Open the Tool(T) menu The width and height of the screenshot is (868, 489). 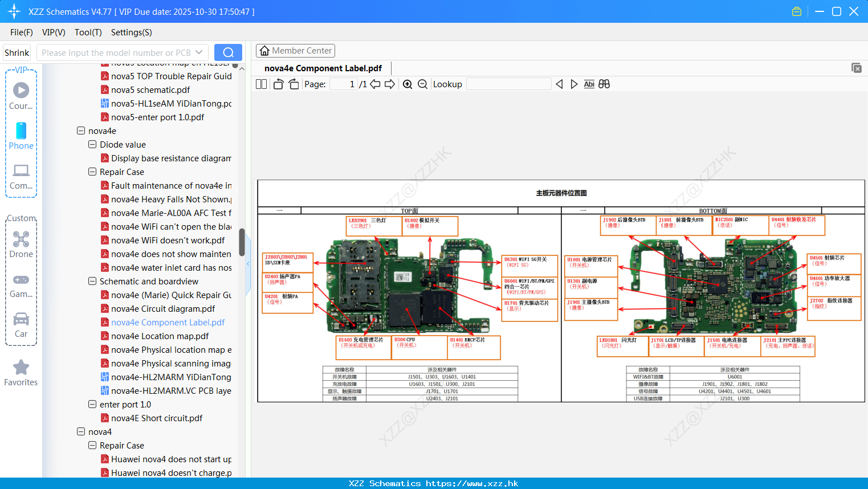pos(88,32)
